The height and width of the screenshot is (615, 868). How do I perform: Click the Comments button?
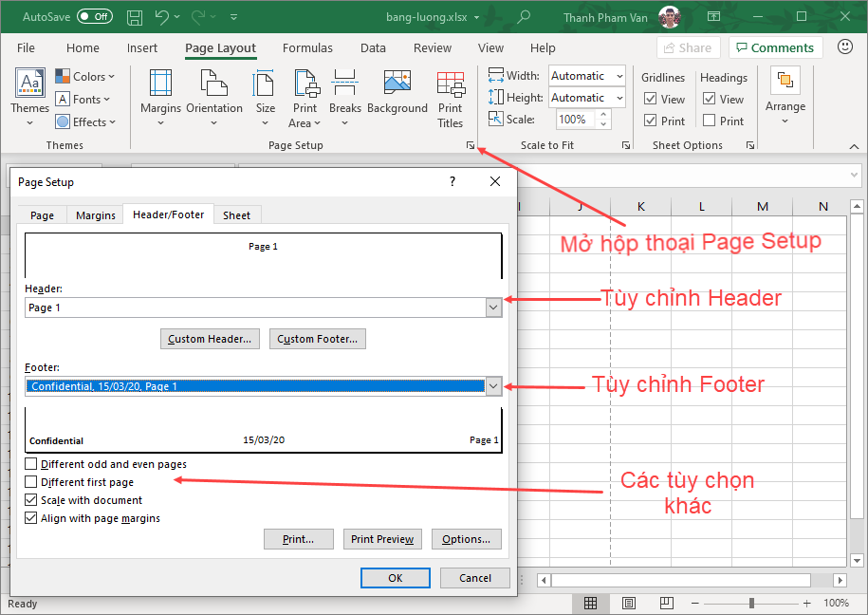coord(776,47)
